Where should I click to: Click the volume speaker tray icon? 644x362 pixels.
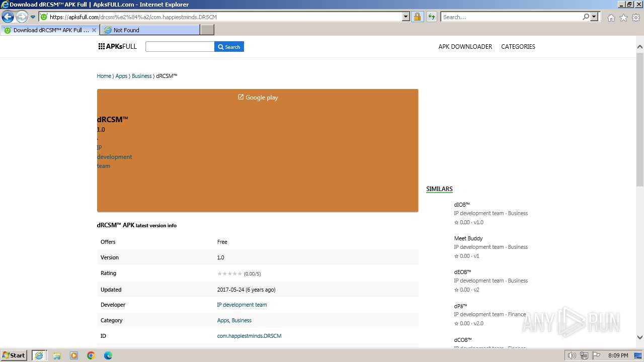(x=572, y=355)
